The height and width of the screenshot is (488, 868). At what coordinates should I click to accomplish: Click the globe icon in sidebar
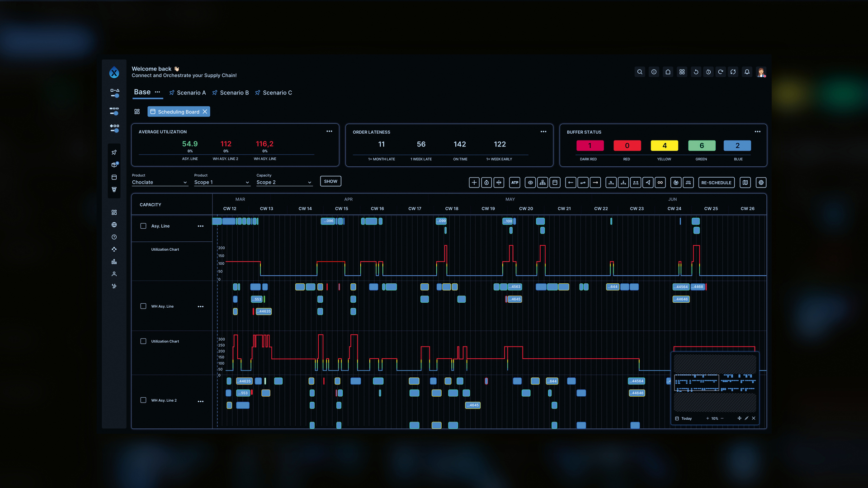point(114,225)
